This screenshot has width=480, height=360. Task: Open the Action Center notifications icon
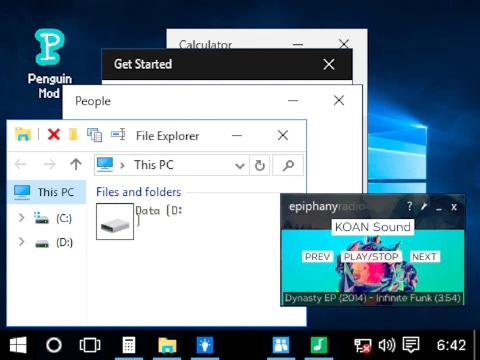point(411,345)
